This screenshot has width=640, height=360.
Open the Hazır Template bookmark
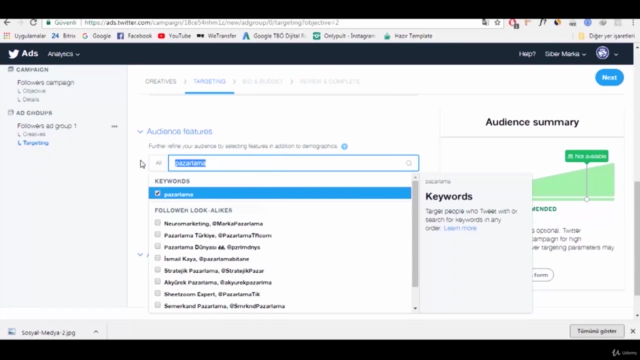[408, 36]
